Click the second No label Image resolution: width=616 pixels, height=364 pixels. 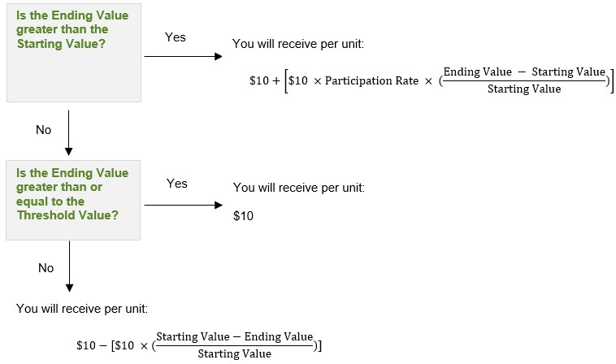(46, 268)
